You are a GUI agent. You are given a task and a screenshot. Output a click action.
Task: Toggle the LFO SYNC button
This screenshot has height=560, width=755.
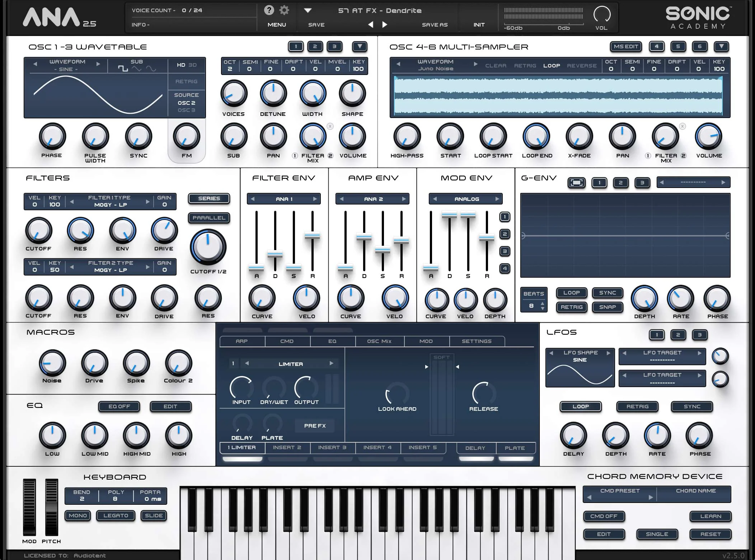691,406
